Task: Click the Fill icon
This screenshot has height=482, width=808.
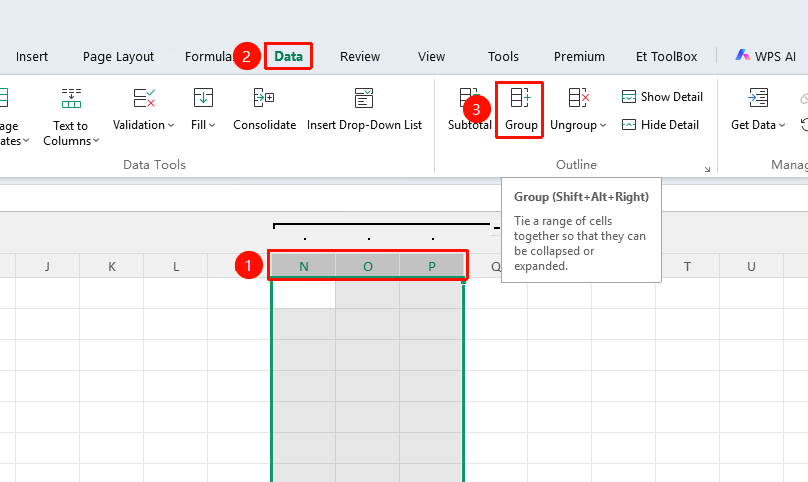Action: tap(203, 97)
